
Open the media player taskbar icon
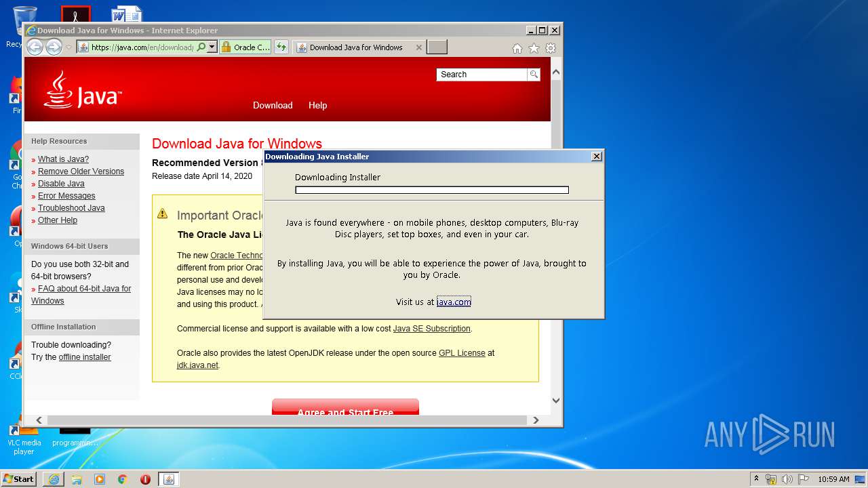(x=100, y=479)
